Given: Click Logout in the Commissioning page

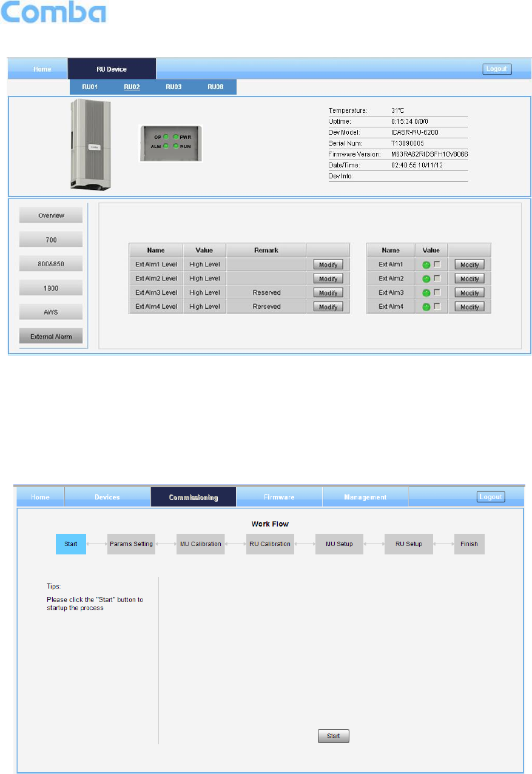Looking at the screenshot, I should 491,497.
